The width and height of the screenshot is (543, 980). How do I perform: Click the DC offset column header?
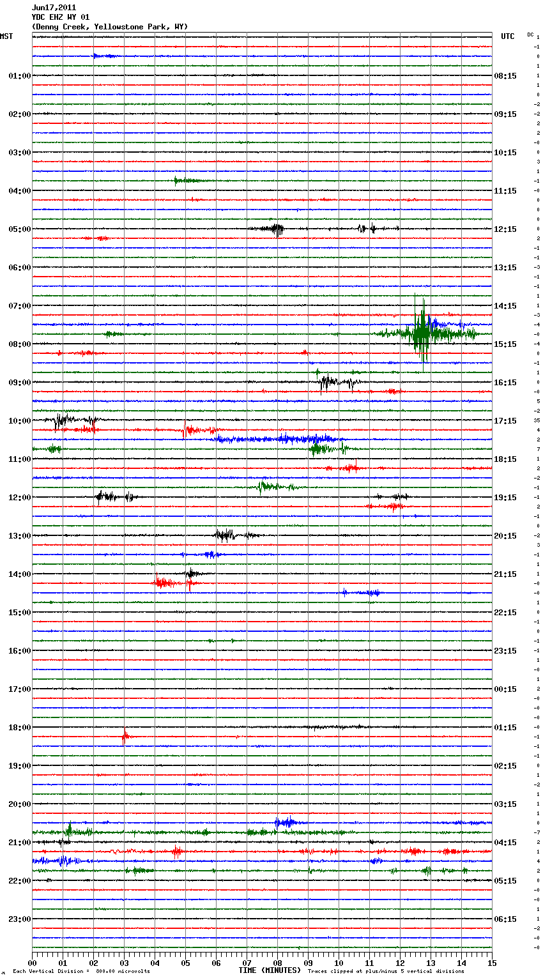(x=530, y=34)
